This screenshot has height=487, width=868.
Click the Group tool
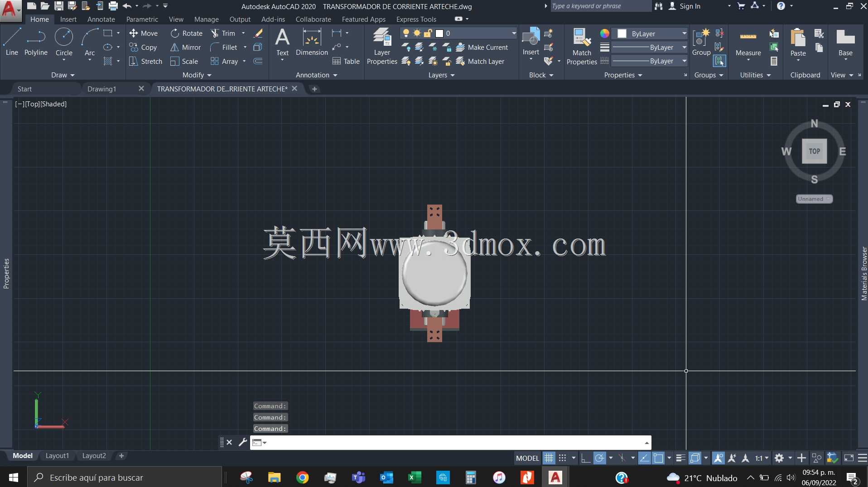[x=701, y=42]
